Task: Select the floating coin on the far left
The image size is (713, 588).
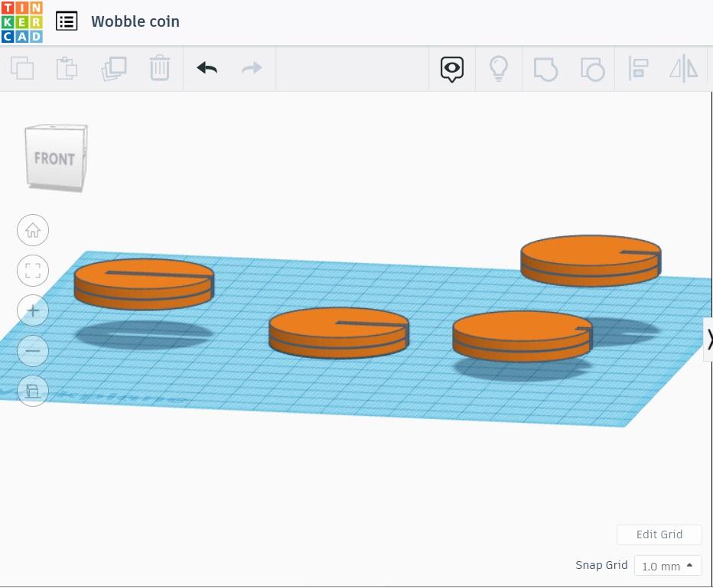Action: pyautogui.click(x=144, y=284)
